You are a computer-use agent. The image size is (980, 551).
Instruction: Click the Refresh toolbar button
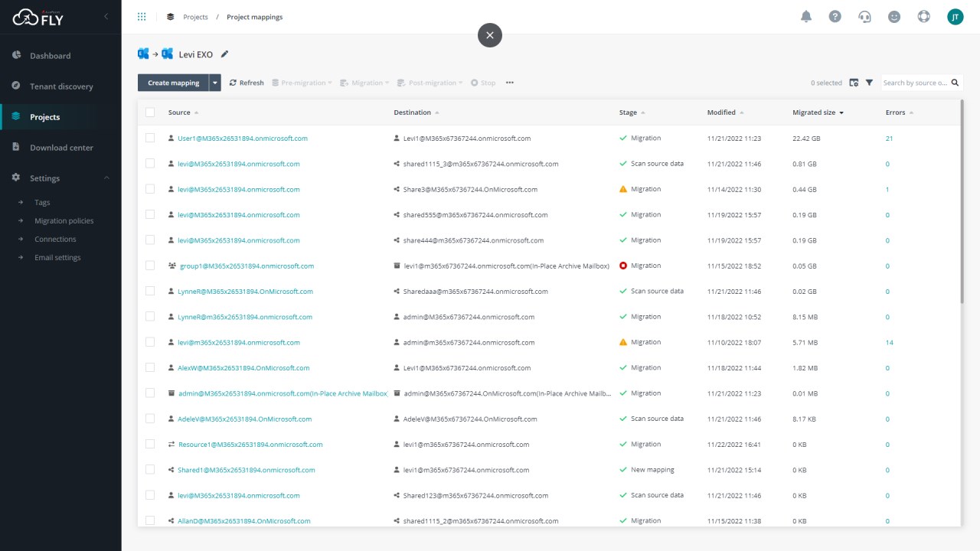pos(247,83)
